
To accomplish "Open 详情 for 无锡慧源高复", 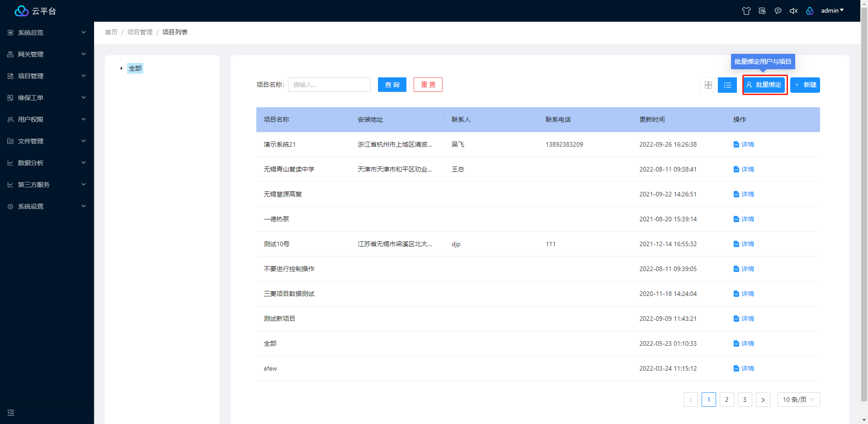I will tap(744, 194).
